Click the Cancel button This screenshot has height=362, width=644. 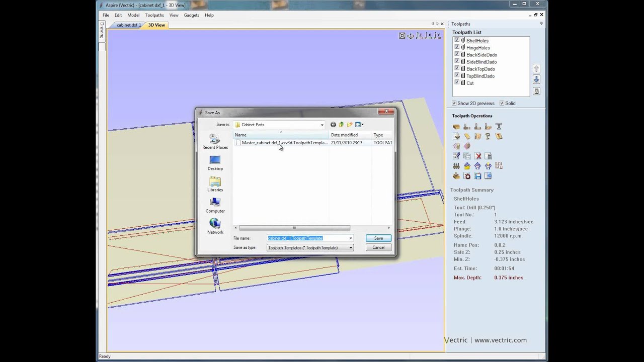[x=378, y=247]
